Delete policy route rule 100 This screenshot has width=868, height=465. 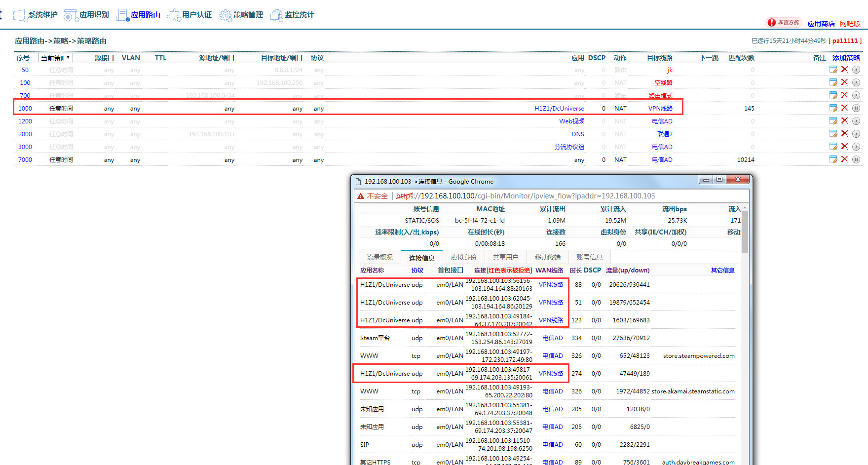[844, 82]
